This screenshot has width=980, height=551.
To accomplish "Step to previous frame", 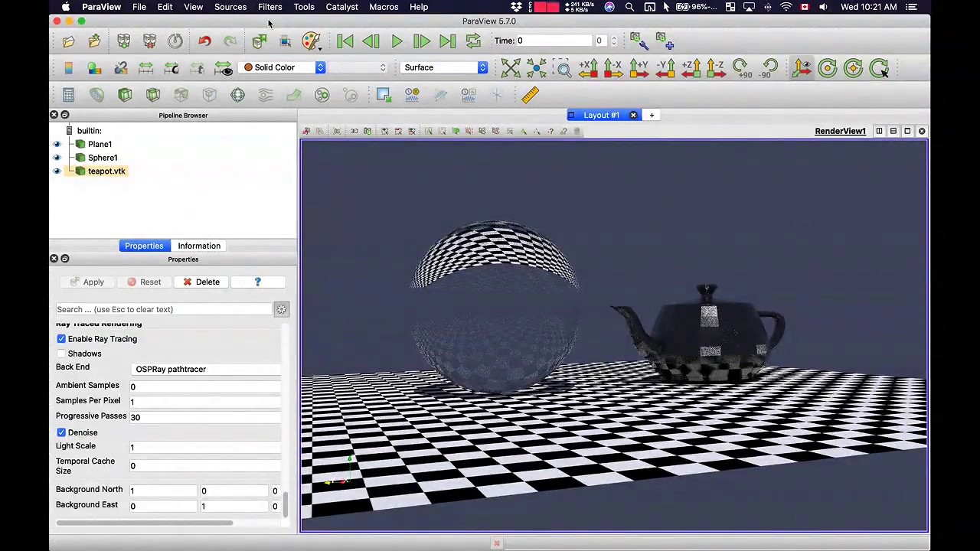I will [371, 41].
